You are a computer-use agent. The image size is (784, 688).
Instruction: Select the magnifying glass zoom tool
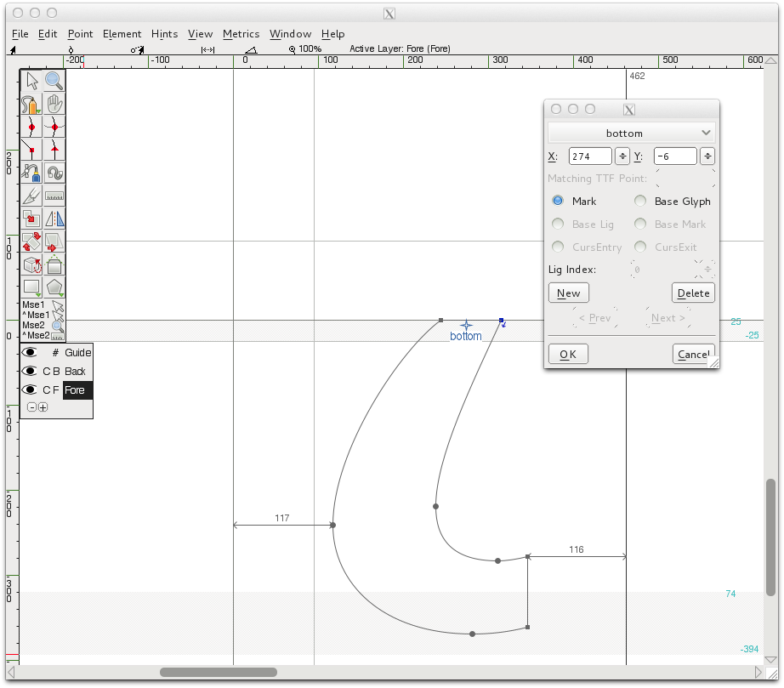[54, 81]
